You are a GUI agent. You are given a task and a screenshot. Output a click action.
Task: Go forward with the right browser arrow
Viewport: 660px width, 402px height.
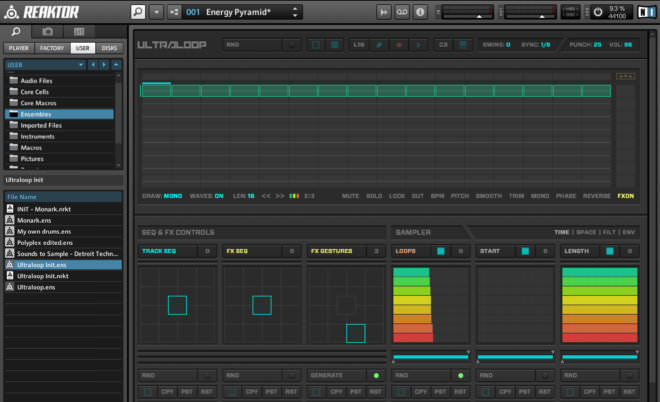pyautogui.click(x=104, y=65)
